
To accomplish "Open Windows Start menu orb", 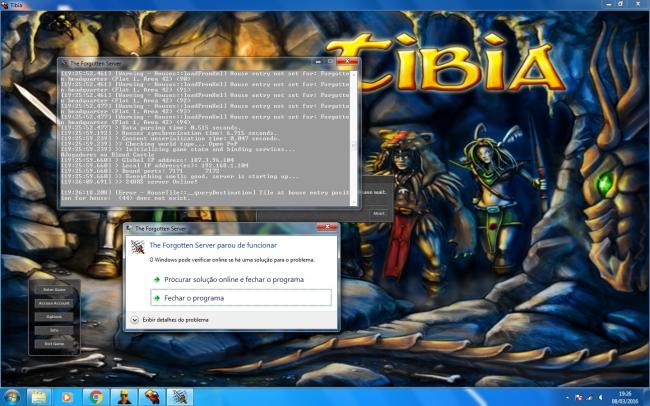I will tap(12, 397).
